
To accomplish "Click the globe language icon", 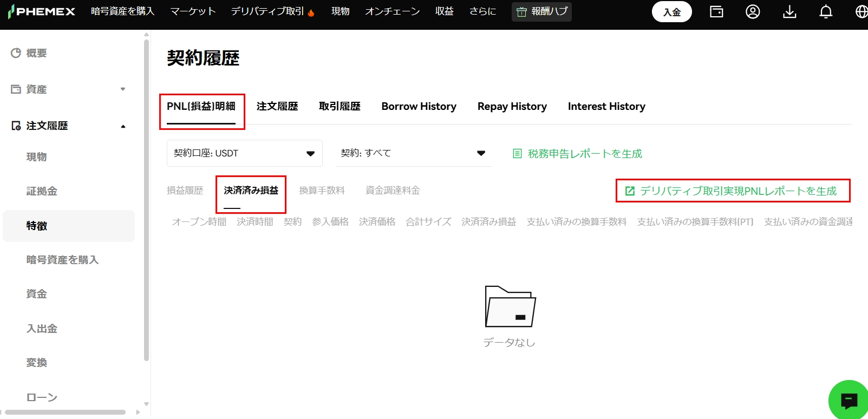I will (861, 11).
